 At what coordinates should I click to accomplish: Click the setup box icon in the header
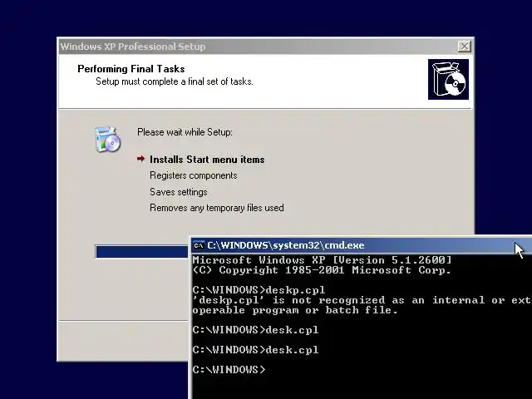coord(448,80)
